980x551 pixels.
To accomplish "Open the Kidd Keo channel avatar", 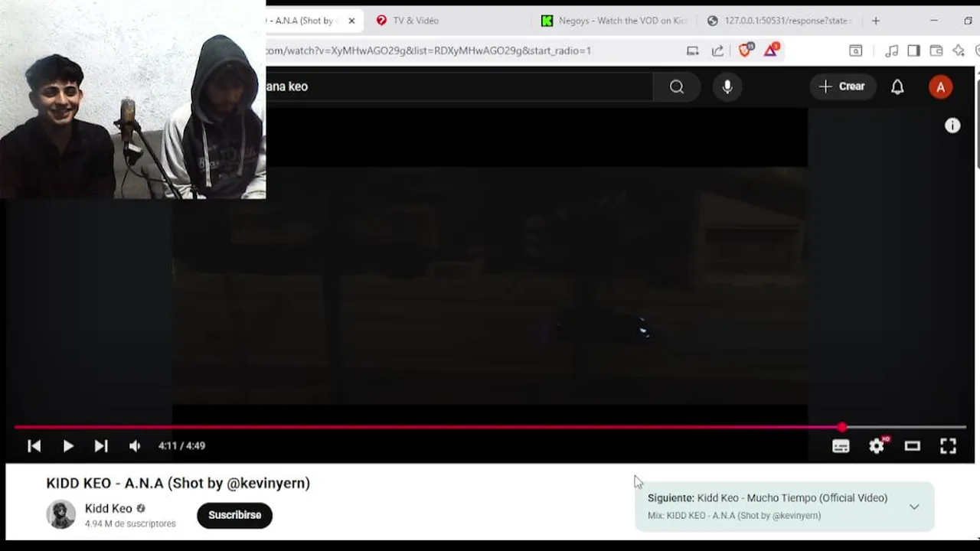I will 61,514.
